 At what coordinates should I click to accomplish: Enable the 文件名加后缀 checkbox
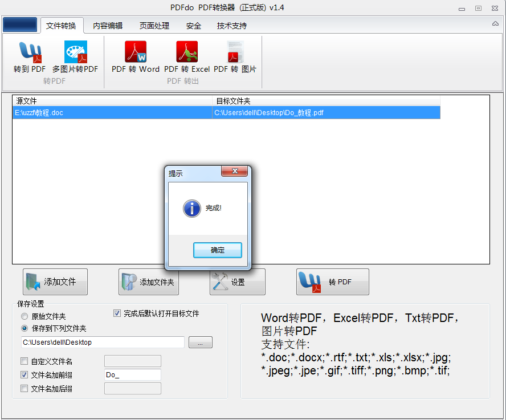coord(24,388)
